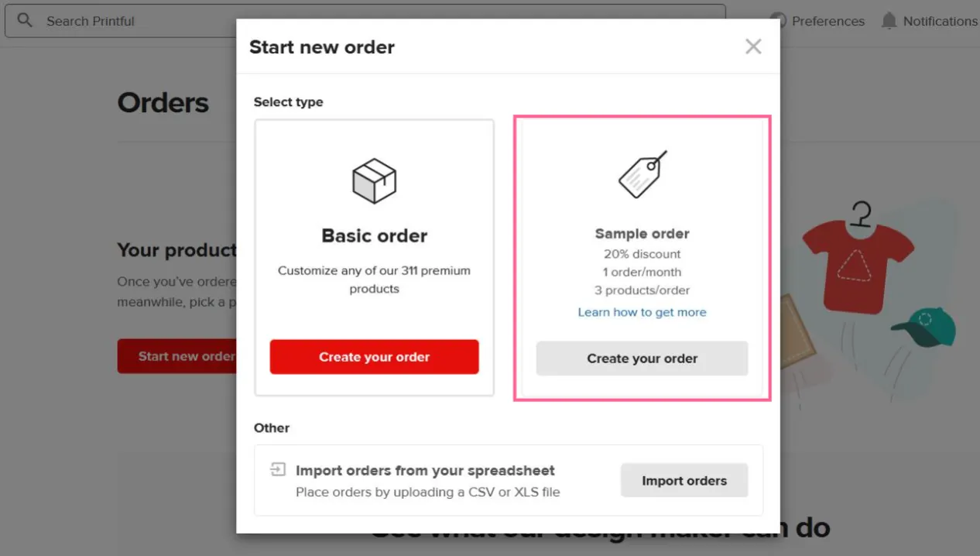Open the Import orders button
The image size is (980, 556).
(684, 480)
